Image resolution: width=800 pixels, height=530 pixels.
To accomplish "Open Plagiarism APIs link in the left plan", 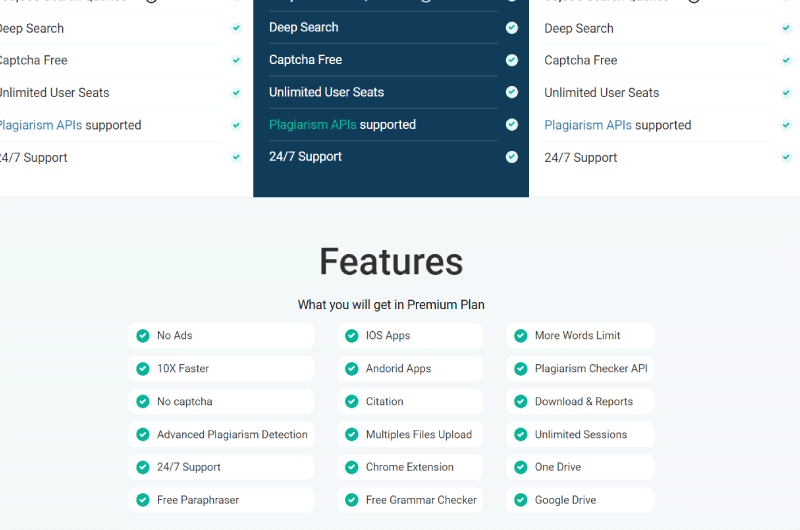I will point(41,125).
